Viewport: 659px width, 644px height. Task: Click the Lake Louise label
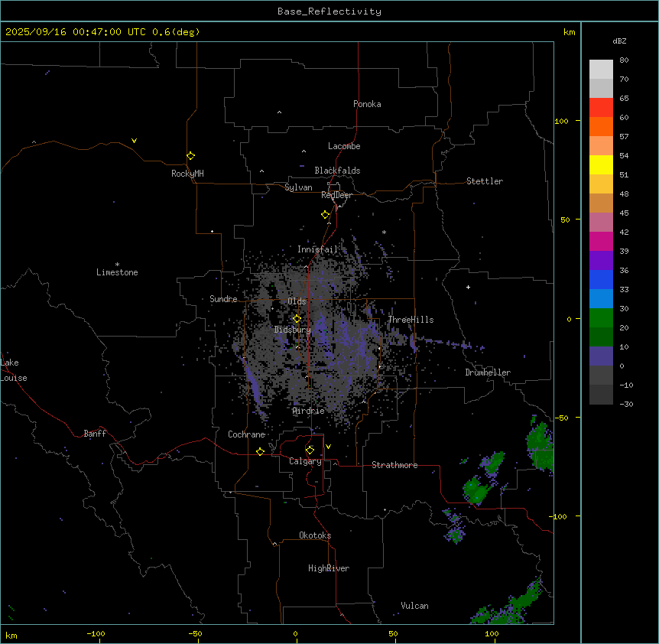coord(14,370)
